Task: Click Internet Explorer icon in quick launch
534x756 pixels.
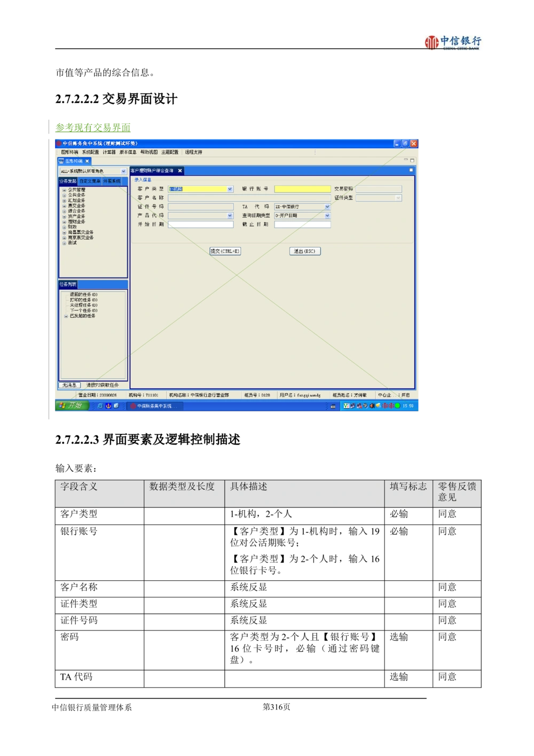Action: [x=100, y=406]
